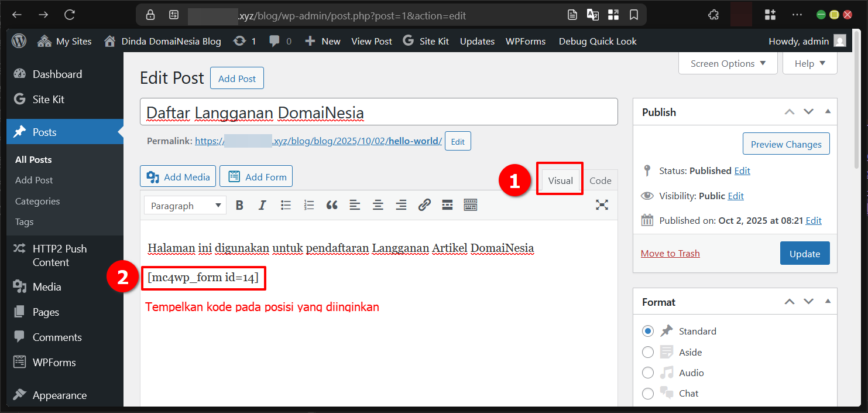Select the Aside post format
Viewport: 868px width, 413px height.
tap(648, 351)
